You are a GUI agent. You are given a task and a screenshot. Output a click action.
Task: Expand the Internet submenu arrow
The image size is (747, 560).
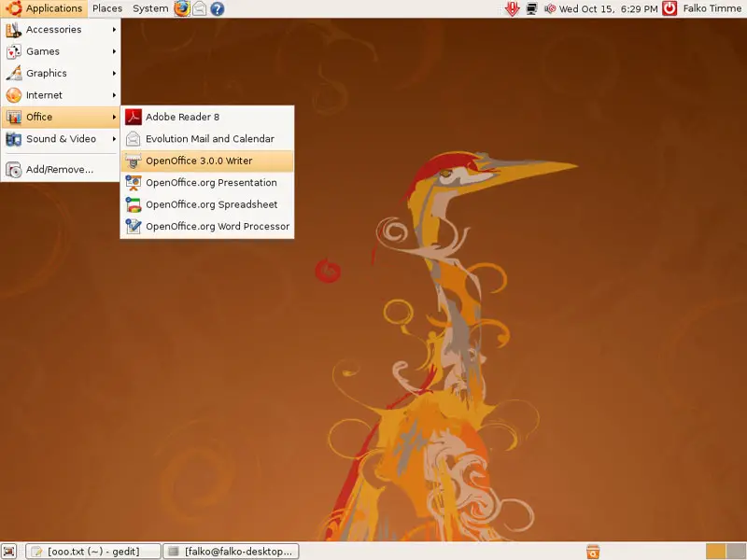pyautogui.click(x=114, y=95)
